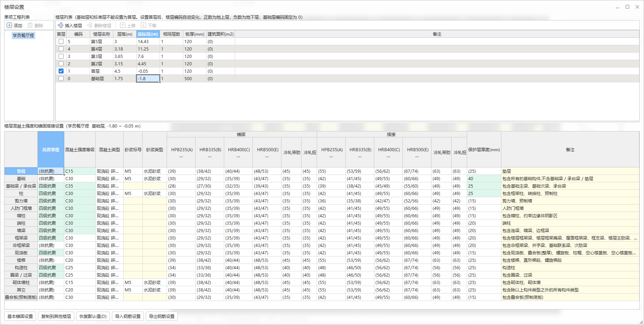Click the 层高(m) column header
Viewport: 644px width, 325px height.
pos(125,34)
